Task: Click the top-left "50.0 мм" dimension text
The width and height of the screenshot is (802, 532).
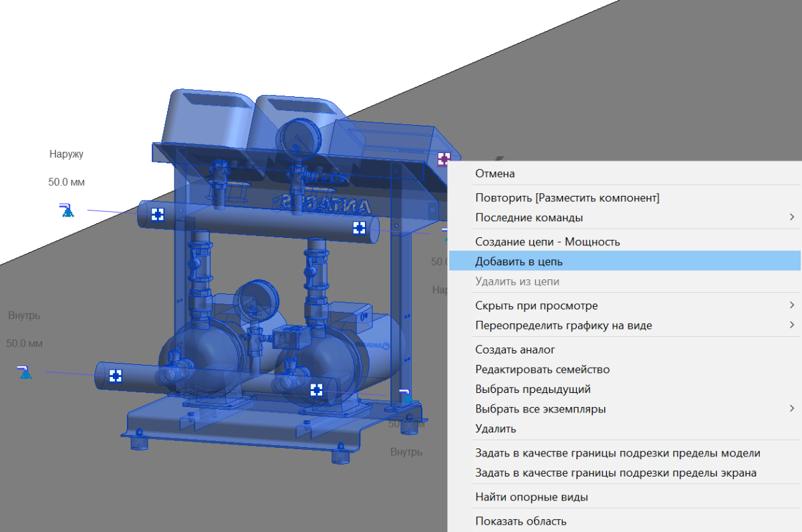Action: [66, 182]
